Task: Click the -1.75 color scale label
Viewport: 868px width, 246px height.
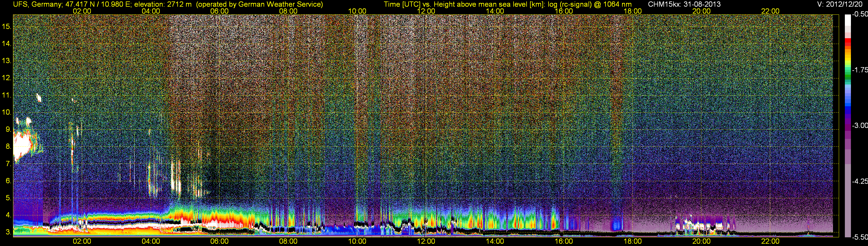Action: point(860,70)
